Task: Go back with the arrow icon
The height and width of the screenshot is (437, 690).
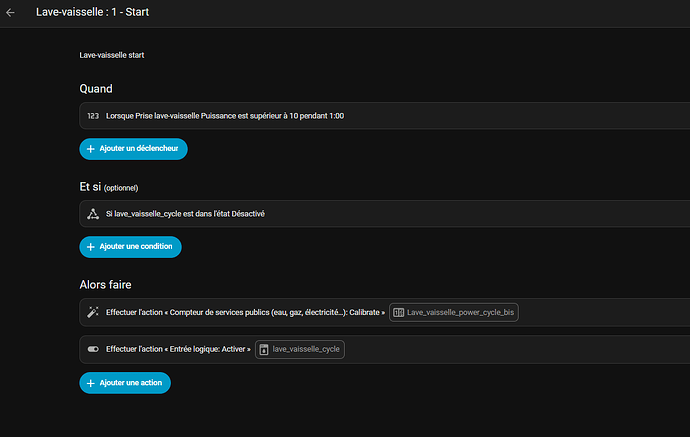Action: click(x=11, y=13)
